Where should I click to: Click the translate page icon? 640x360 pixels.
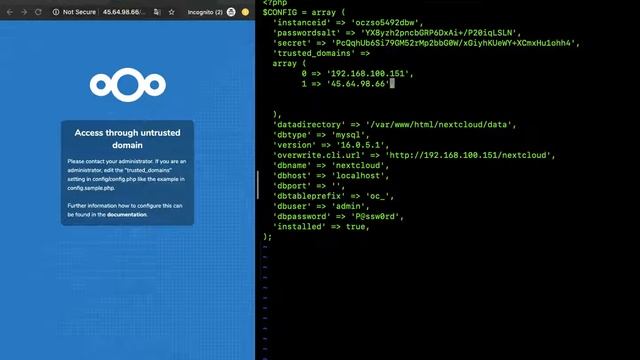pos(157,12)
